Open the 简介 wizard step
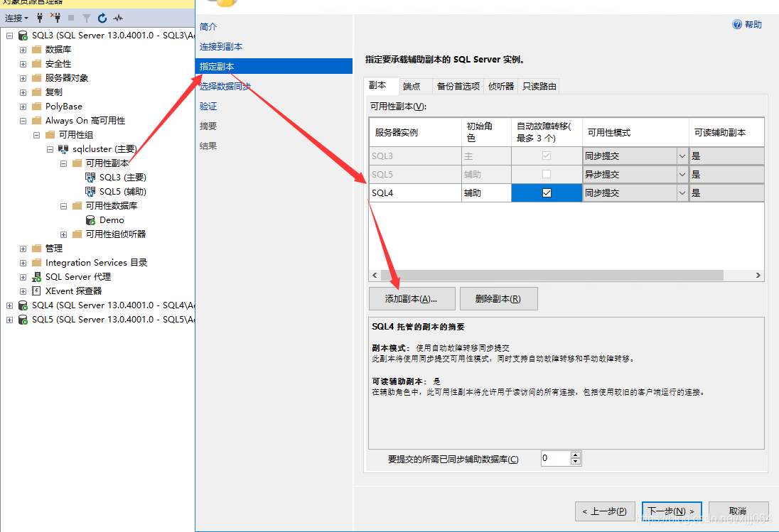The height and width of the screenshot is (532, 779). pos(208,27)
